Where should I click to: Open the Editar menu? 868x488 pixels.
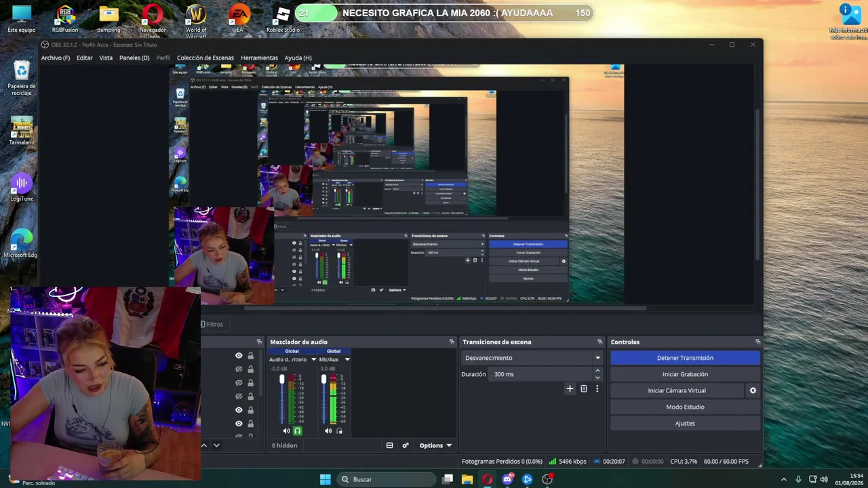click(85, 58)
